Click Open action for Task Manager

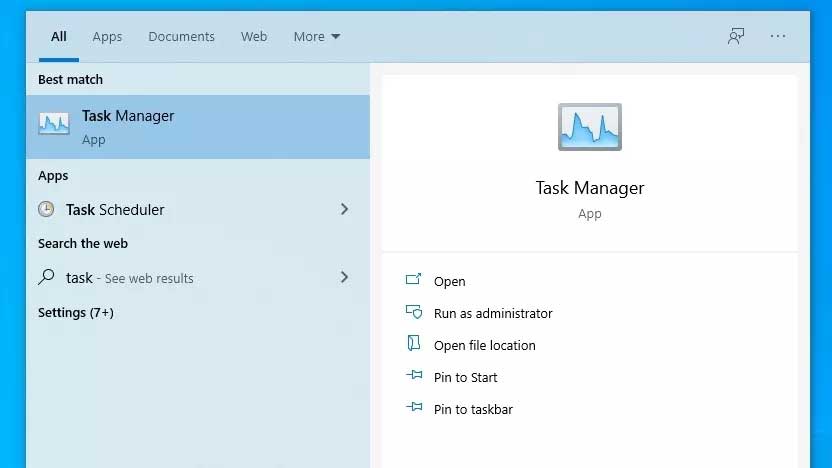(x=449, y=281)
